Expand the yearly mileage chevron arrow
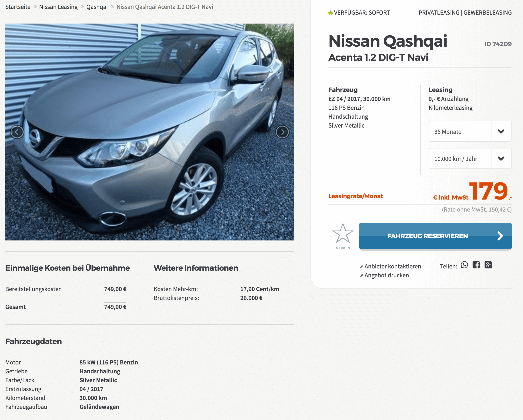Image resolution: width=523 pixels, height=420 pixels. (x=501, y=159)
